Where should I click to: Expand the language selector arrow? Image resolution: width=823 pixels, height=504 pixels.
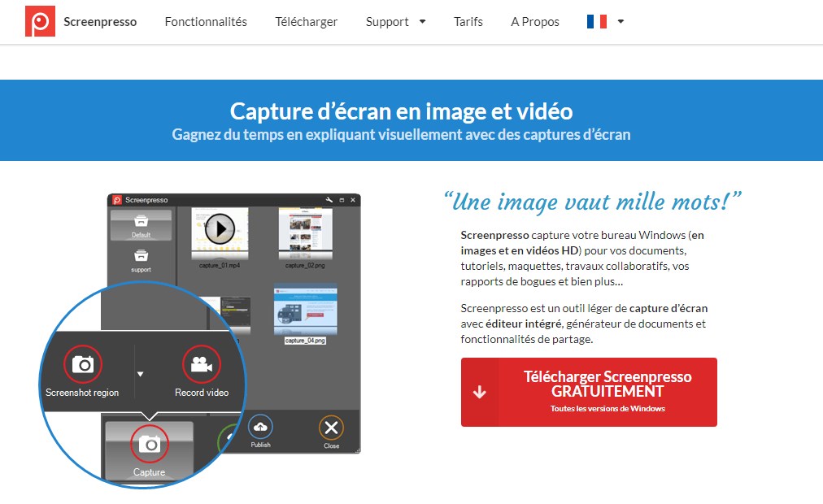(621, 21)
